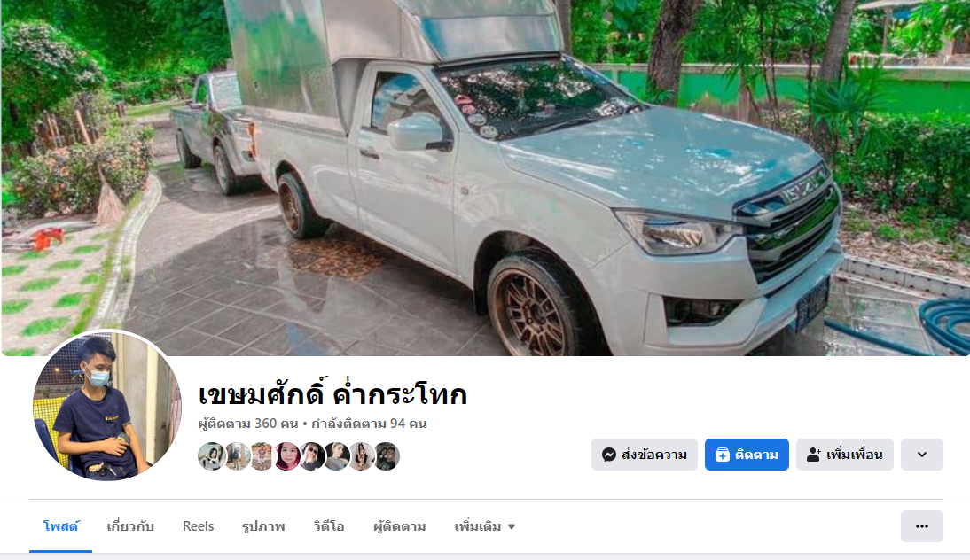Open followers count link 360 คน

pos(248,424)
